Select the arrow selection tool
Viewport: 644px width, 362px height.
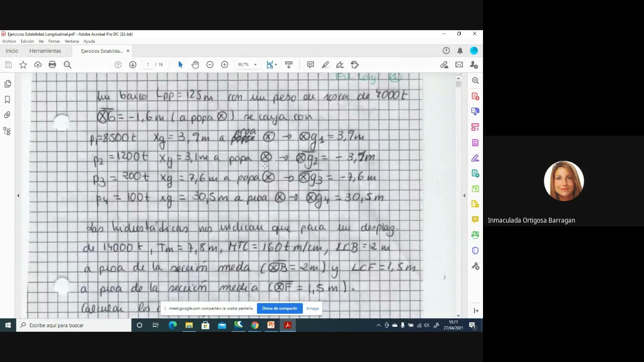pos(181,64)
